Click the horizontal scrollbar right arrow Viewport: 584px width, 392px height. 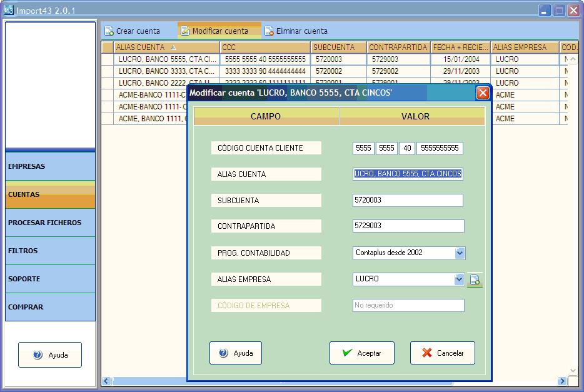tap(563, 381)
